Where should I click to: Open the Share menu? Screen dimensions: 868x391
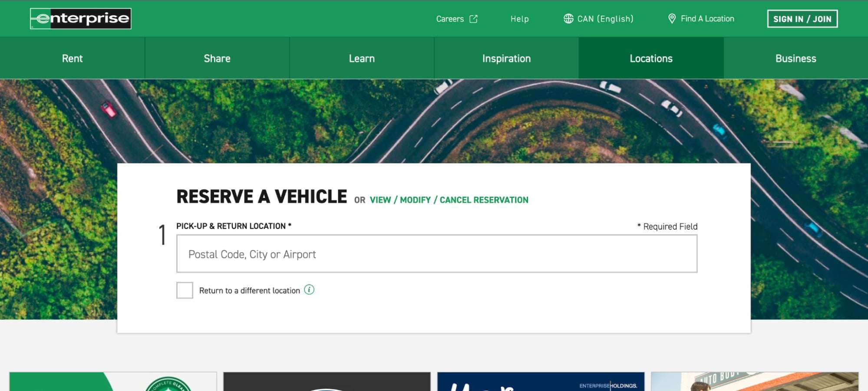(x=217, y=58)
